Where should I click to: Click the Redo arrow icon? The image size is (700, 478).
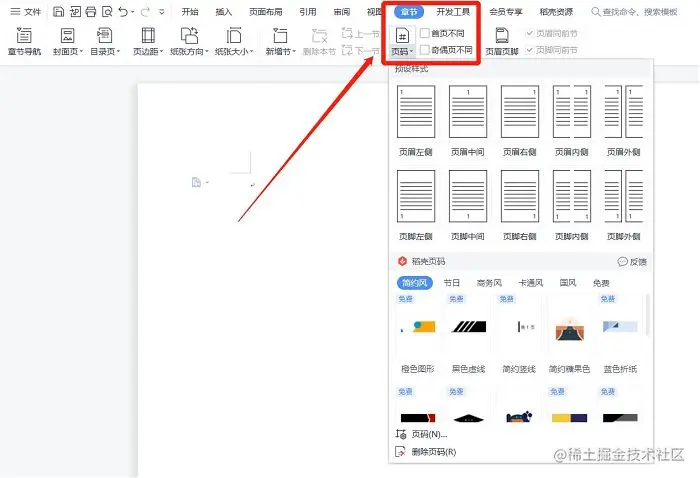tap(145, 12)
